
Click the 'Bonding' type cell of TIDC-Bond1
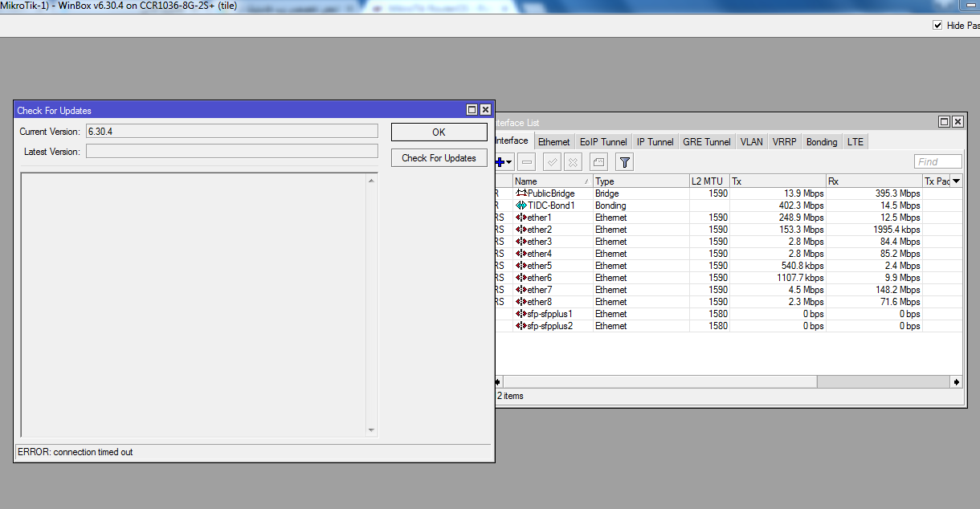point(610,206)
